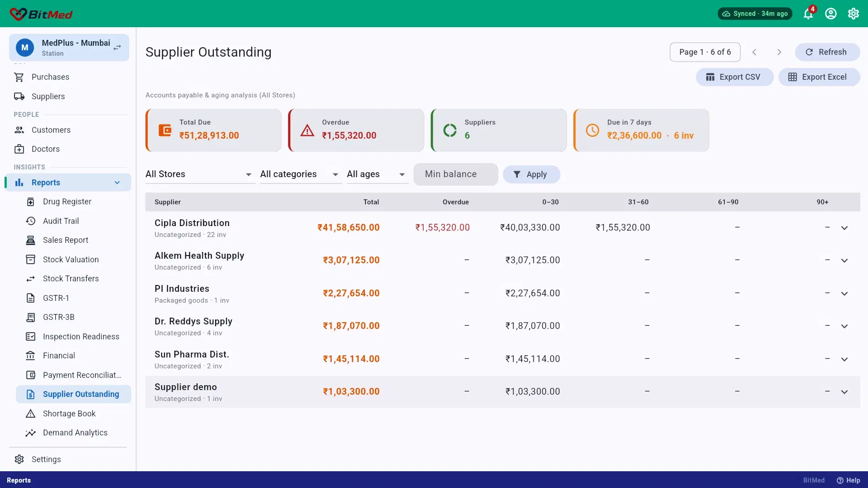Click the Financial bank icon

[30, 356]
